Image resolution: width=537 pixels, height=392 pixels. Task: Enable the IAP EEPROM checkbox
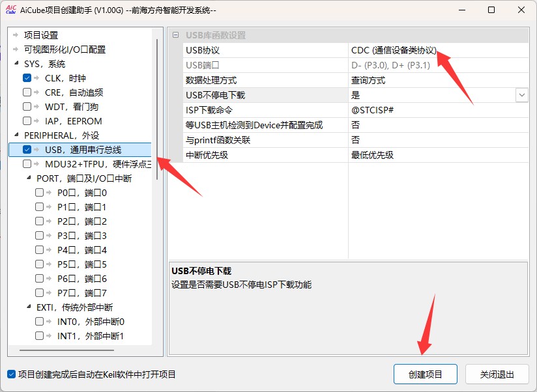pyautogui.click(x=27, y=121)
